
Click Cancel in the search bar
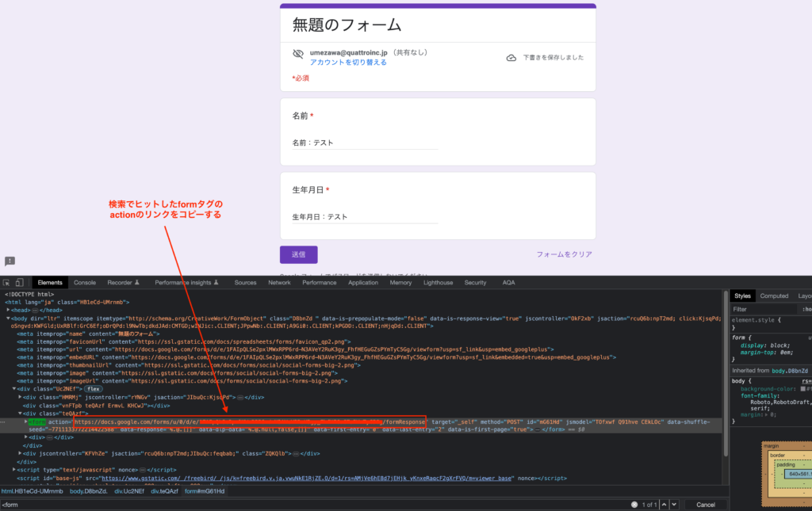coord(705,505)
